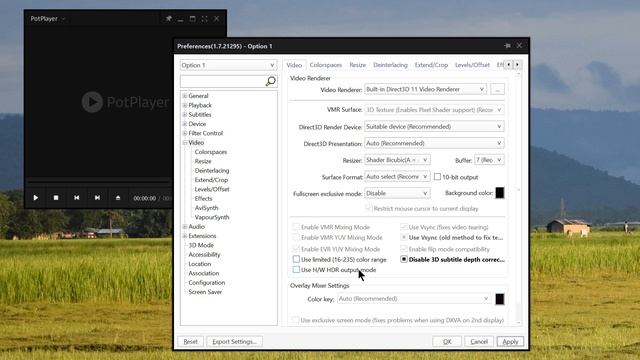
Task: Open the PotPlayer main menu title
Action: coord(47,18)
